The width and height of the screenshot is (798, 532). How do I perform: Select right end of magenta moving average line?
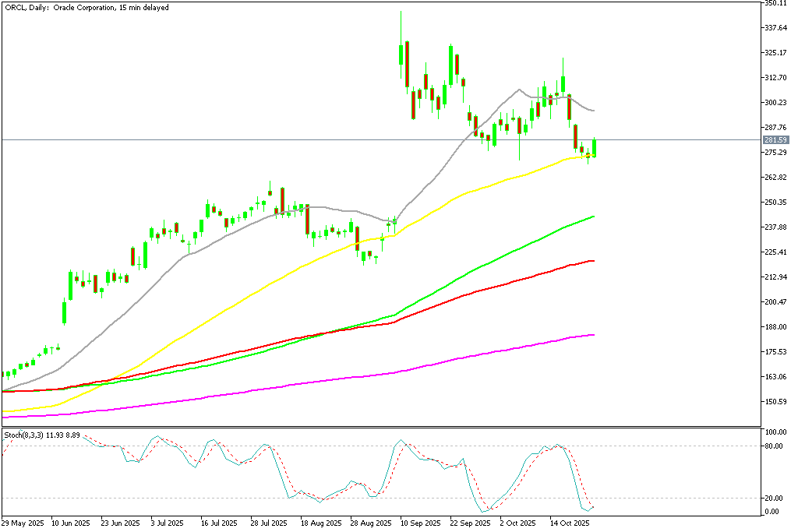(594, 335)
